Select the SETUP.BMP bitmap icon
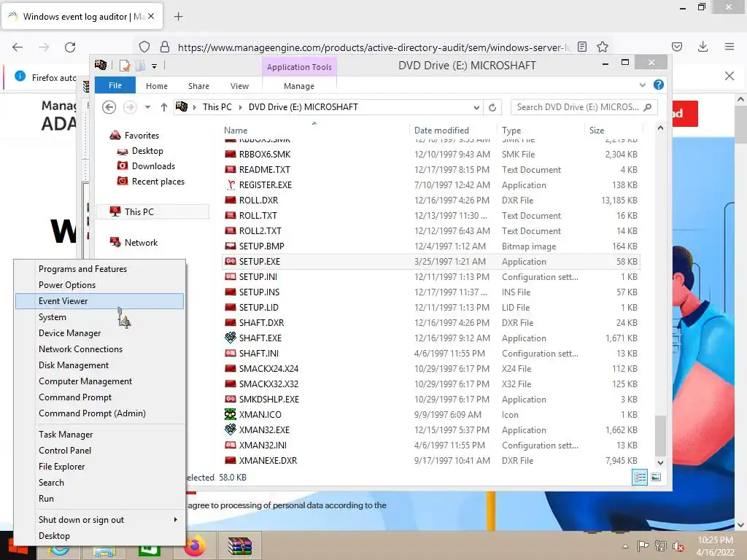Image resolution: width=747 pixels, height=560 pixels. [x=230, y=246]
